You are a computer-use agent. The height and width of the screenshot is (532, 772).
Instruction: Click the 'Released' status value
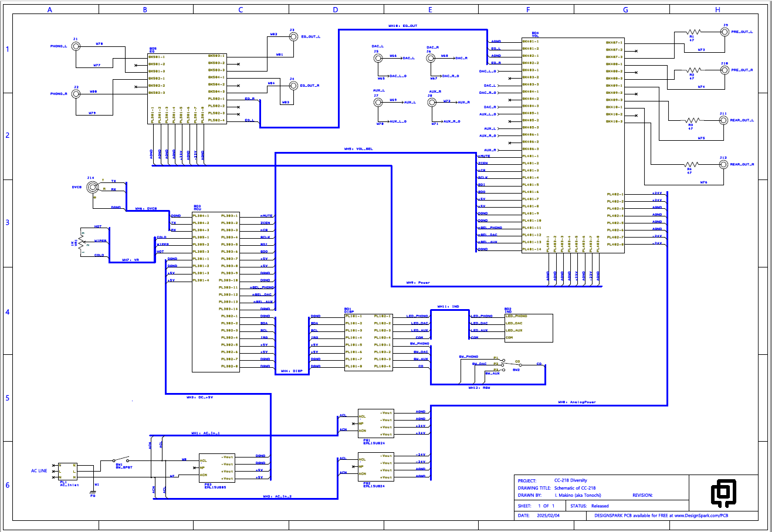(600, 506)
